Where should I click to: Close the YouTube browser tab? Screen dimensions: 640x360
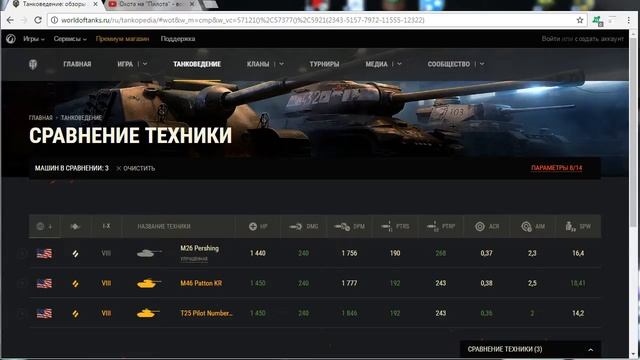click(x=191, y=4)
